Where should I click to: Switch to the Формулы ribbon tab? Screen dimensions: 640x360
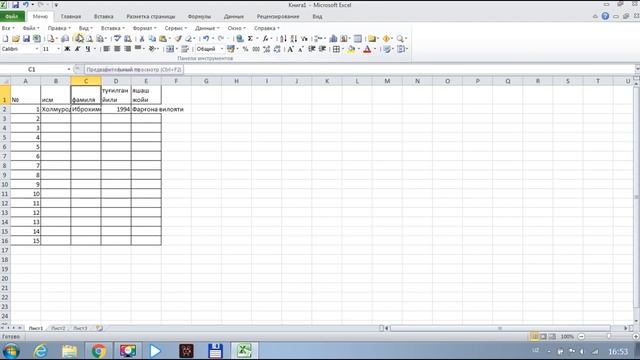pos(199,17)
